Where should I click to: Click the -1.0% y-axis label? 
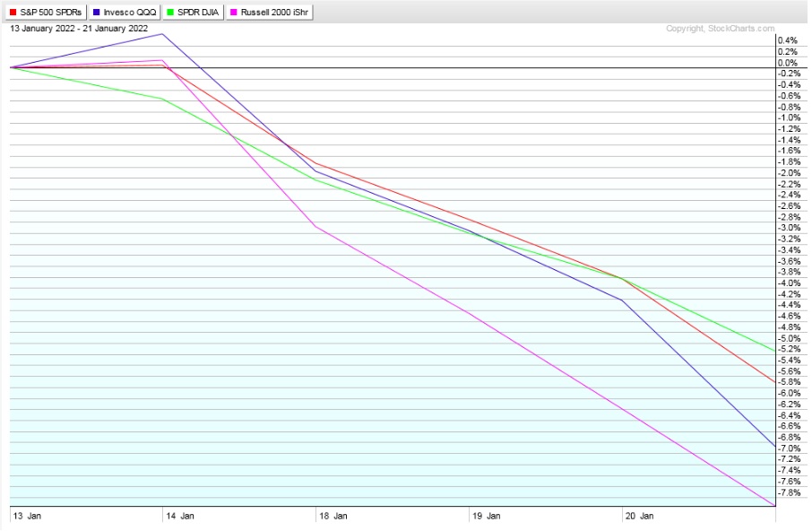coord(790,118)
